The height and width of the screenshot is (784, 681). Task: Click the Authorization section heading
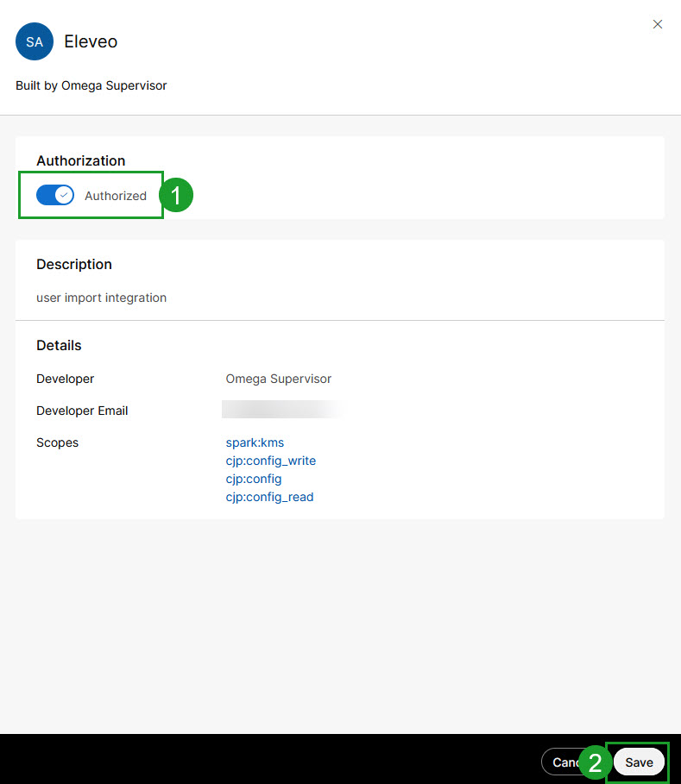coord(80,160)
